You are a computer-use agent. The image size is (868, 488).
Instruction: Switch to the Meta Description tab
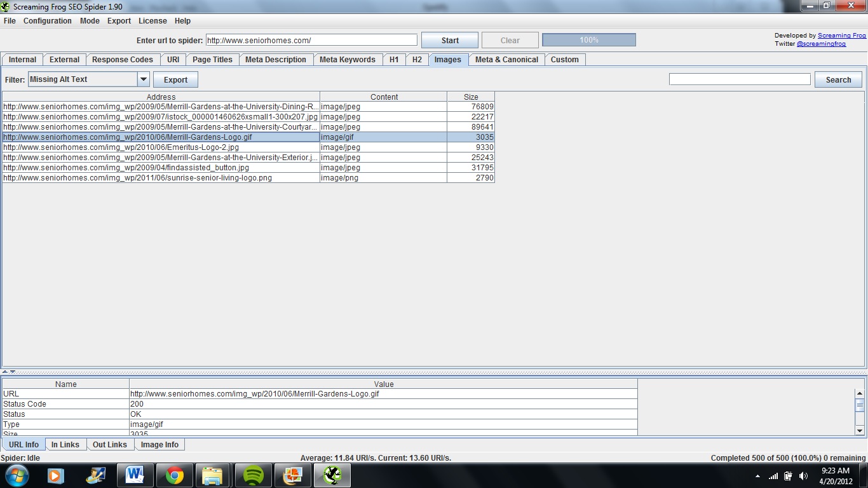pyautogui.click(x=276, y=60)
